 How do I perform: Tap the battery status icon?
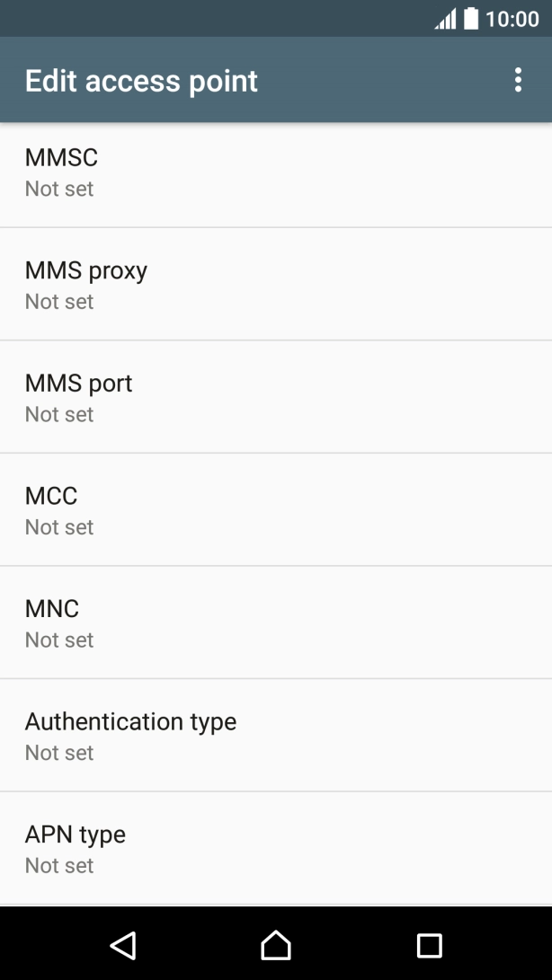(x=471, y=19)
